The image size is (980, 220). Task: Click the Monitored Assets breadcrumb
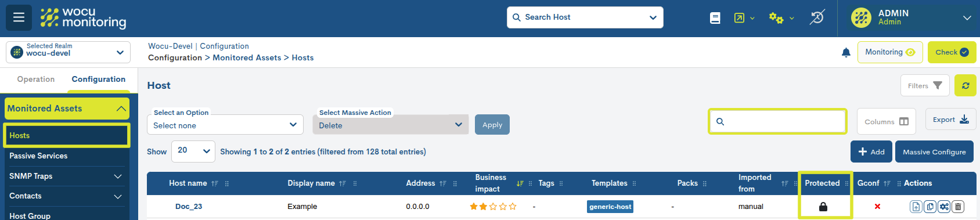247,57
